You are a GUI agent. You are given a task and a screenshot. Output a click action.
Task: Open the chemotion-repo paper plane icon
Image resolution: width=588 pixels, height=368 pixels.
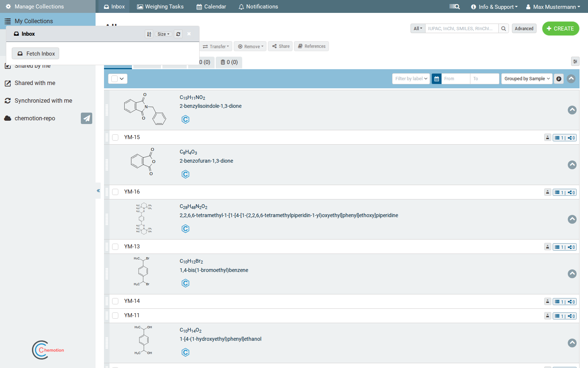pyautogui.click(x=86, y=118)
